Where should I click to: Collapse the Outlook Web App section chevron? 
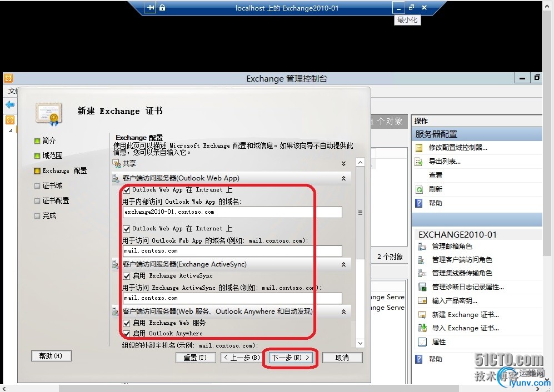coord(343,179)
